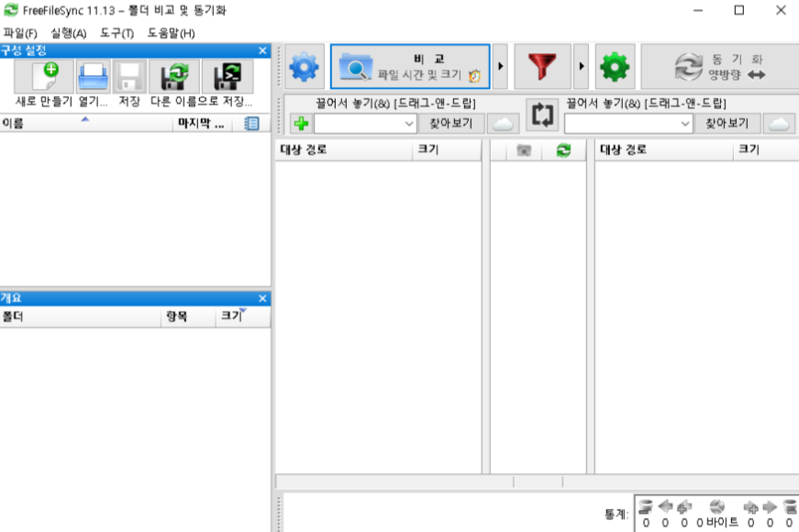Click statistics create-right plus-arrow icon
The image size is (799, 532).
[750, 506]
